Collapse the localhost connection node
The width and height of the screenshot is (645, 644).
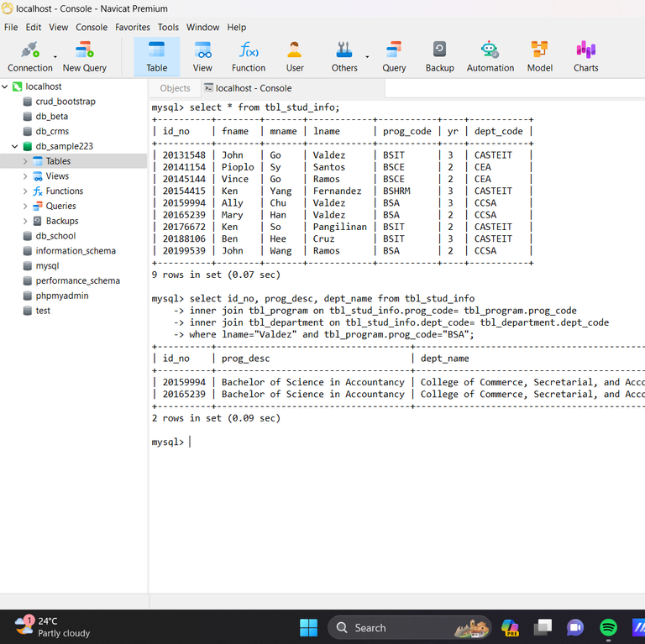[x=5, y=86]
